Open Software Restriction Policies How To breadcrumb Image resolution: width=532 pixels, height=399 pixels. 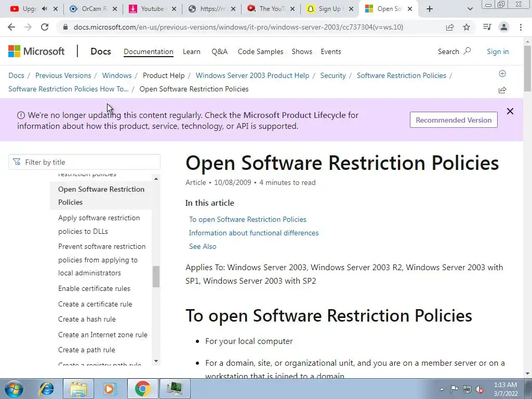click(x=68, y=89)
